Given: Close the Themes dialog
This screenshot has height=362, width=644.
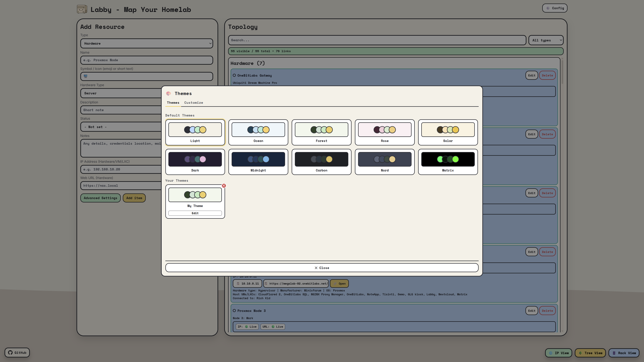Looking at the screenshot, I should click(322, 268).
